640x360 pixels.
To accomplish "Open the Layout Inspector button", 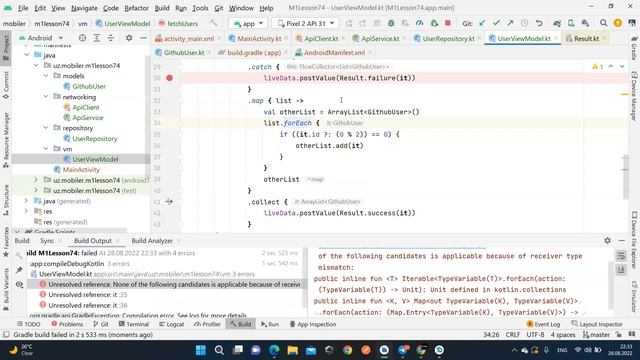I will click(x=597, y=324).
